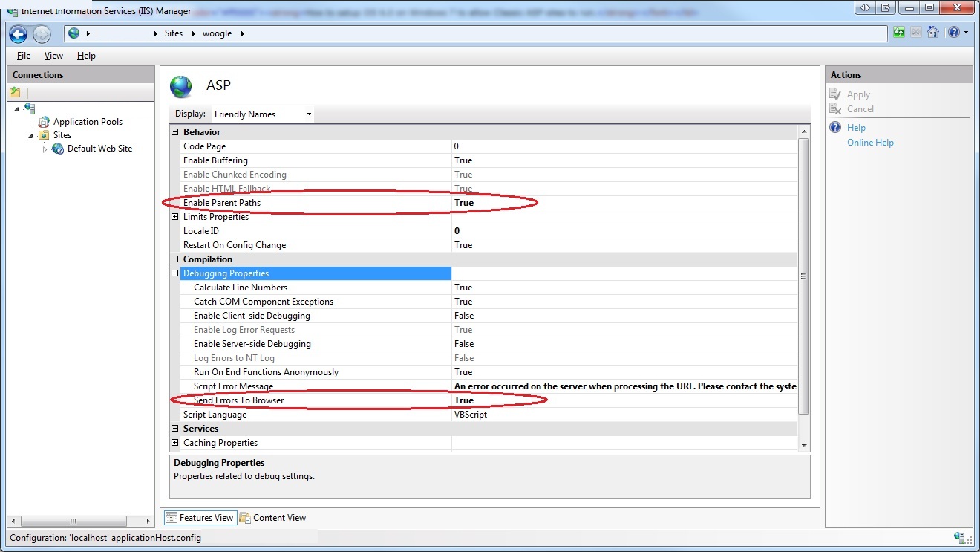Select the Enable Parent Paths value True

pos(464,203)
